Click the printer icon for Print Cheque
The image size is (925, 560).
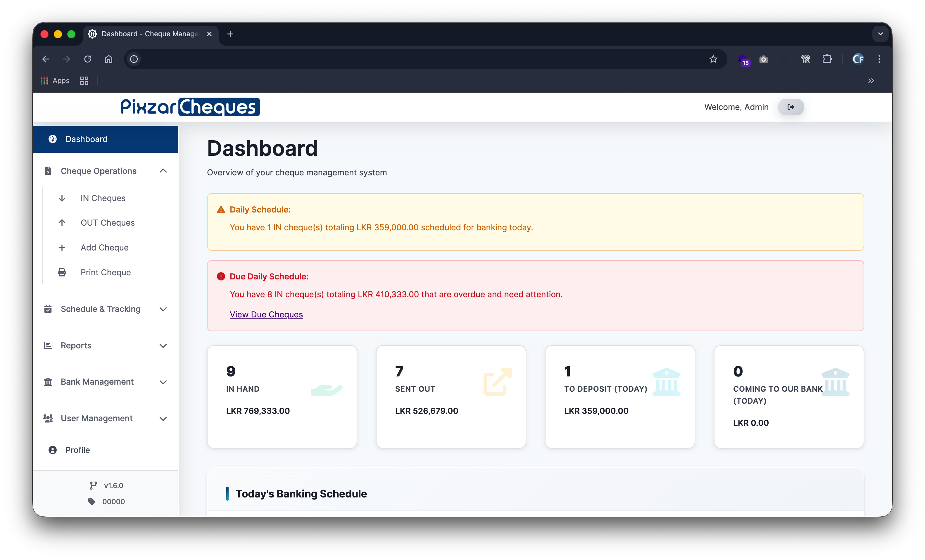tap(62, 272)
